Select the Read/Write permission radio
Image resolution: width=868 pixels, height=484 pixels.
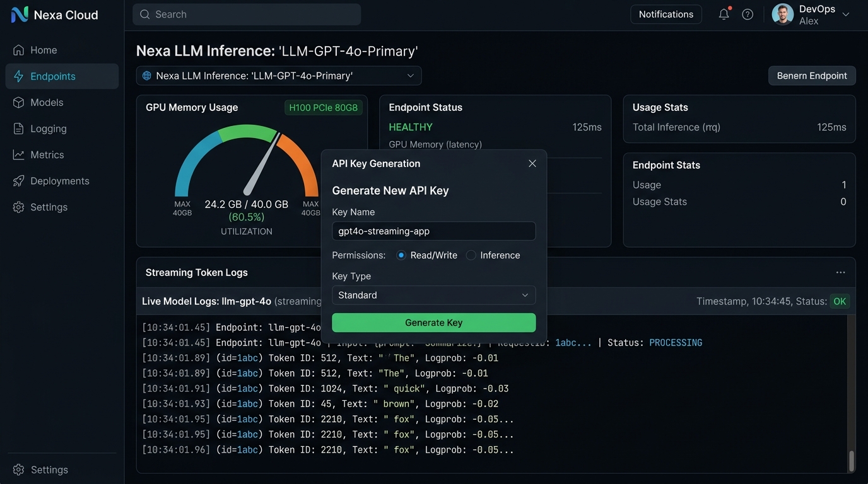401,255
